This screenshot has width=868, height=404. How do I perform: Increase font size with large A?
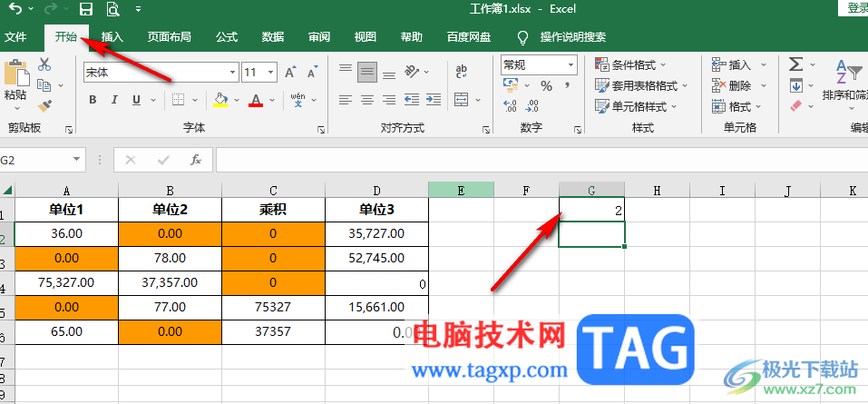tap(290, 72)
